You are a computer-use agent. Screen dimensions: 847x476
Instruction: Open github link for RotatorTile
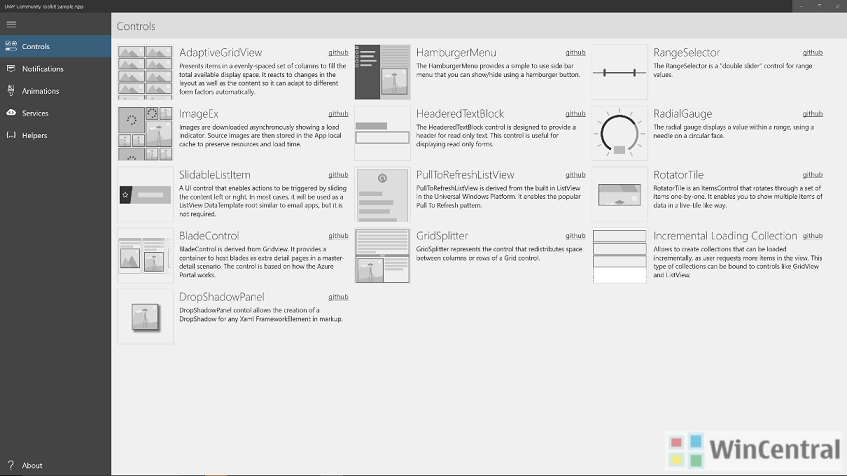pyautogui.click(x=812, y=175)
